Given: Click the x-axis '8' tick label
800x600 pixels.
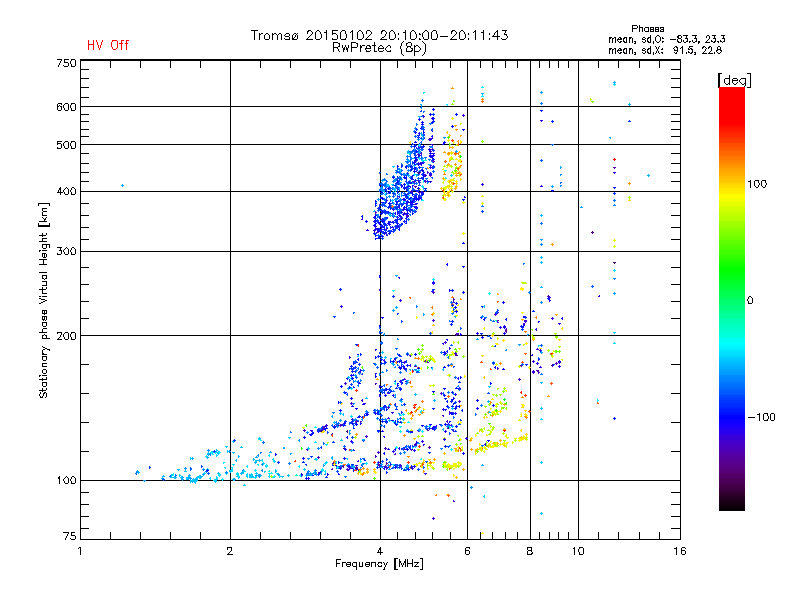Looking at the screenshot, I should coord(530,551).
